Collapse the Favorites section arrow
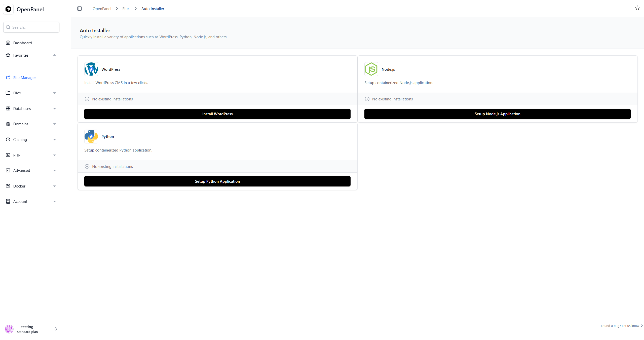The image size is (644, 340). pos(55,55)
